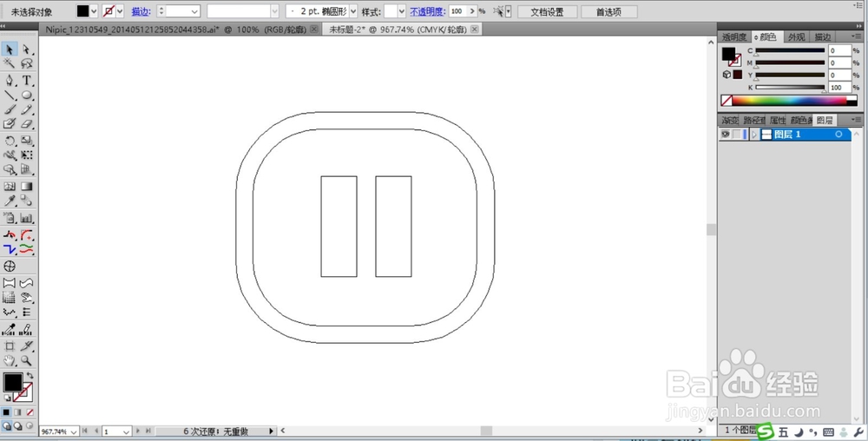The width and height of the screenshot is (868, 441).
Task: Select the Pen tool
Action: coord(10,81)
